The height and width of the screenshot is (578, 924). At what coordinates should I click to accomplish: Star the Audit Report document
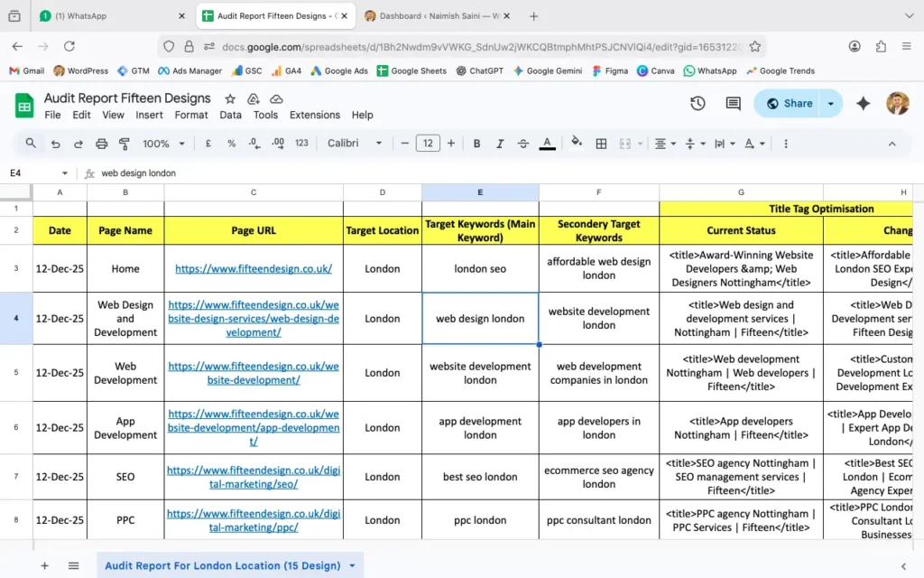point(230,98)
